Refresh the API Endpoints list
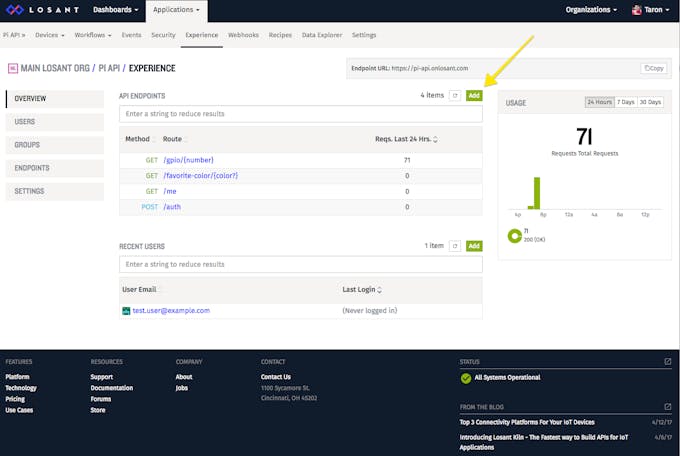The width and height of the screenshot is (680, 456). click(454, 95)
